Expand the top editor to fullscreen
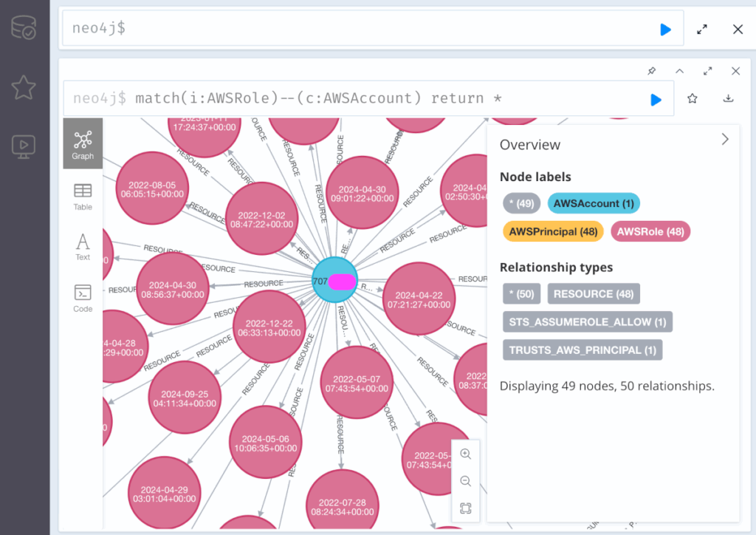This screenshot has height=535, width=756. (702, 30)
